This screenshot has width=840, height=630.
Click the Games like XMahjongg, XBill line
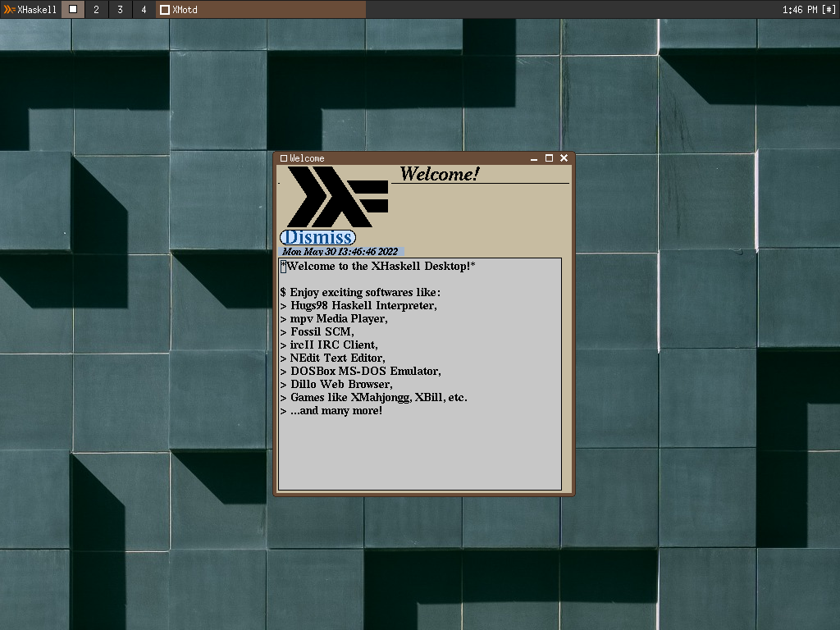coord(374,398)
